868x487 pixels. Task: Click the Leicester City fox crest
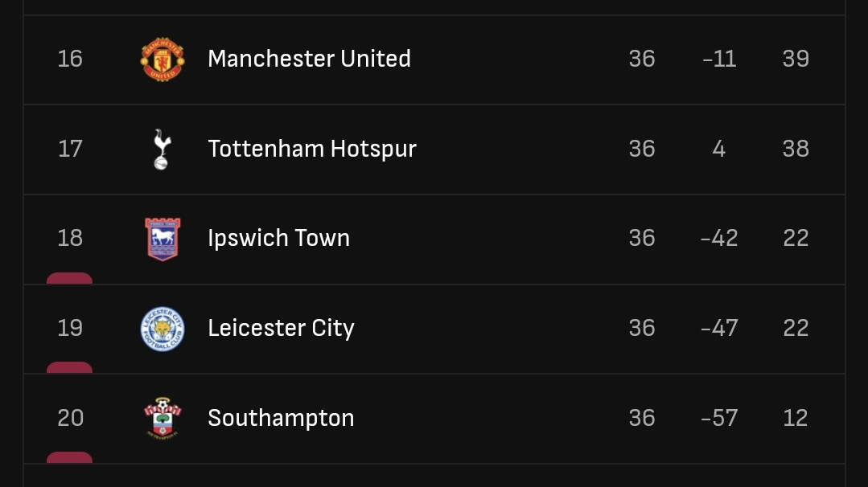tap(162, 329)
